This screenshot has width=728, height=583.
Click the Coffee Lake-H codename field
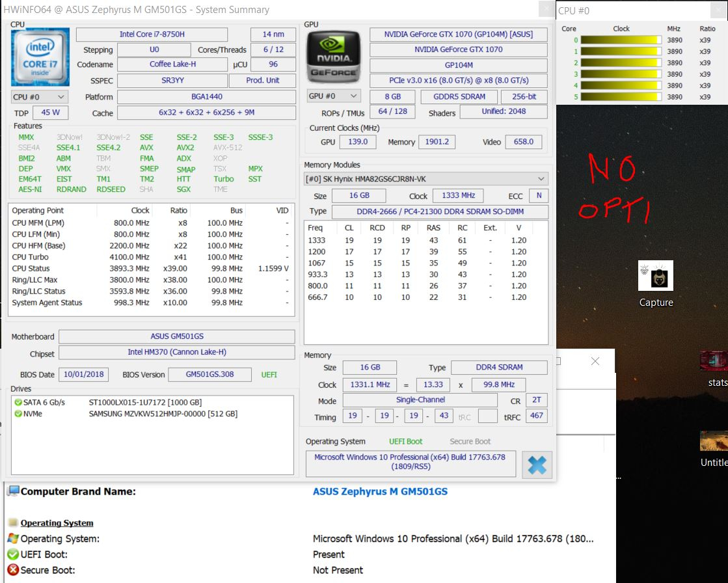tap(172, 64)
